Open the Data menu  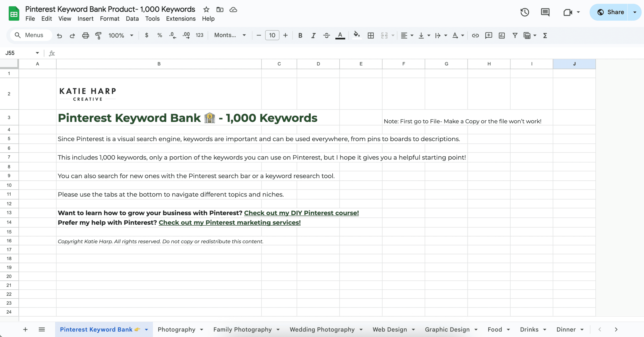click(132, 19)
